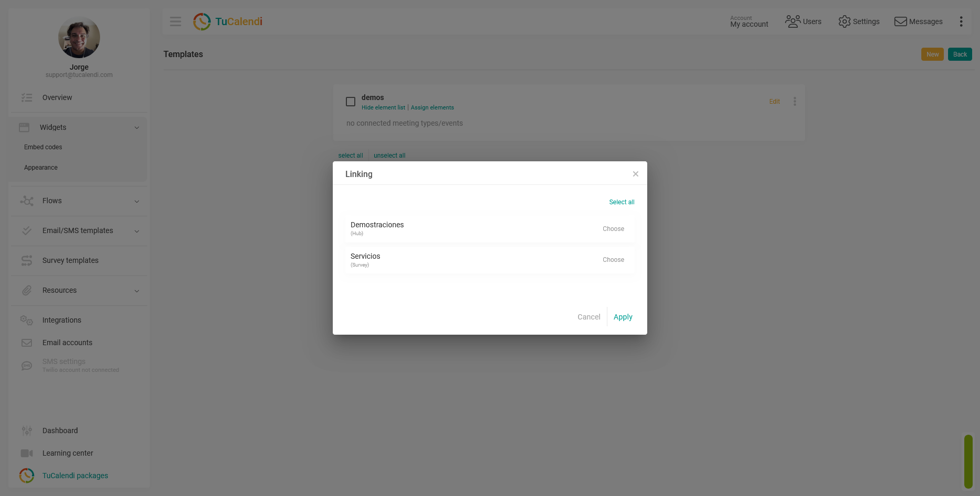Open the demos template three-dot menu
This screenshot has height=496, width=980.
pos(794,102)
